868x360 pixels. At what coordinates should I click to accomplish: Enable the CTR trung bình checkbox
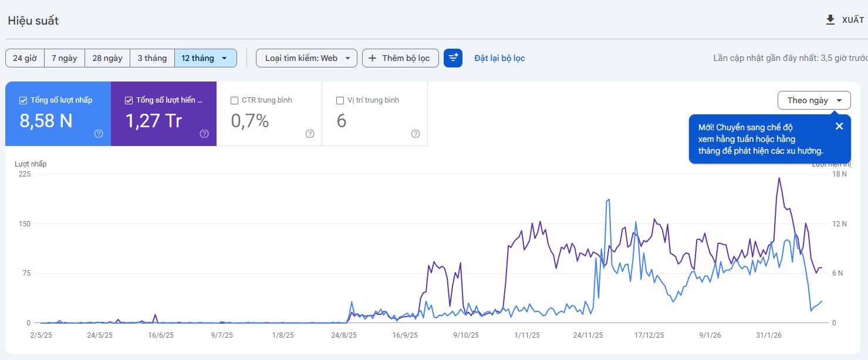(234, 100)
